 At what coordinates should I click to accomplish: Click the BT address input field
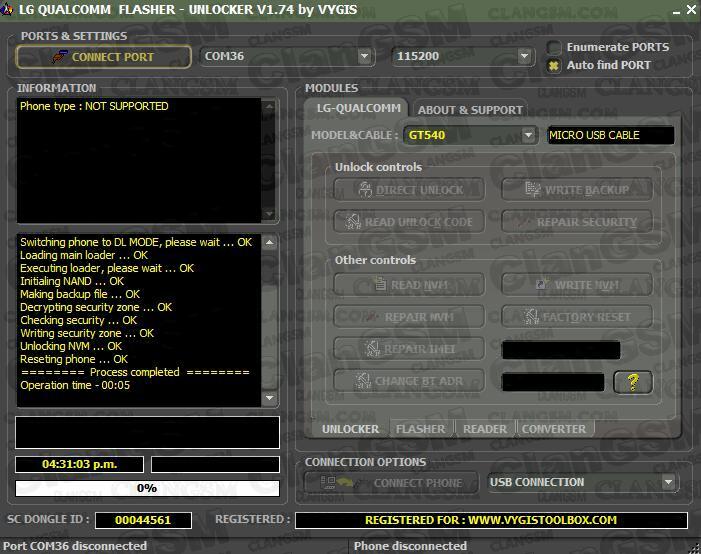(x=553, y=382)
